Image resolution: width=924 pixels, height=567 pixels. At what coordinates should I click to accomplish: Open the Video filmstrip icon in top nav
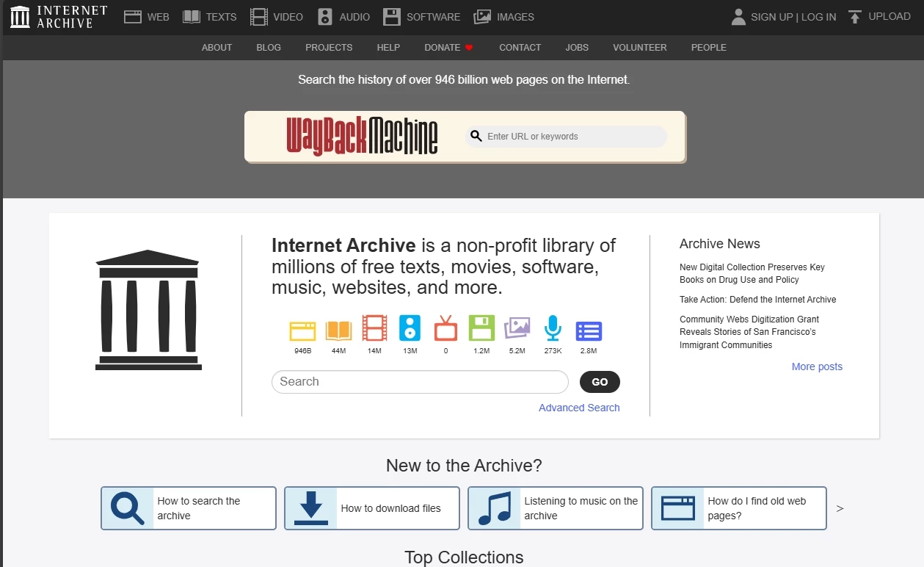coord(259,16)
